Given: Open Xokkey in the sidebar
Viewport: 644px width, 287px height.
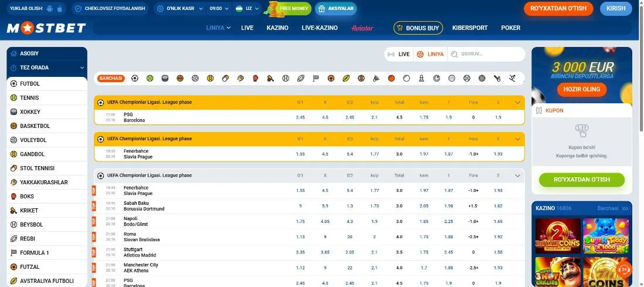Looking at the screenshot, I should (47, 112).
